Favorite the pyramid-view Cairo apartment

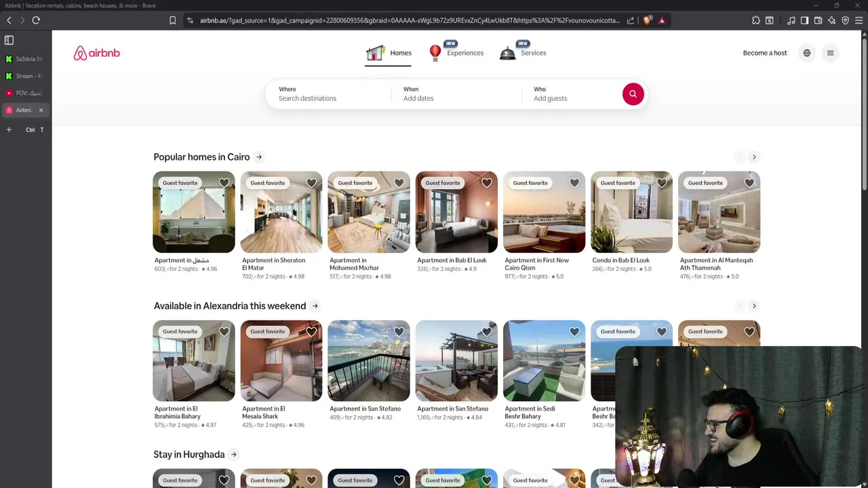[x=224, y=182]
